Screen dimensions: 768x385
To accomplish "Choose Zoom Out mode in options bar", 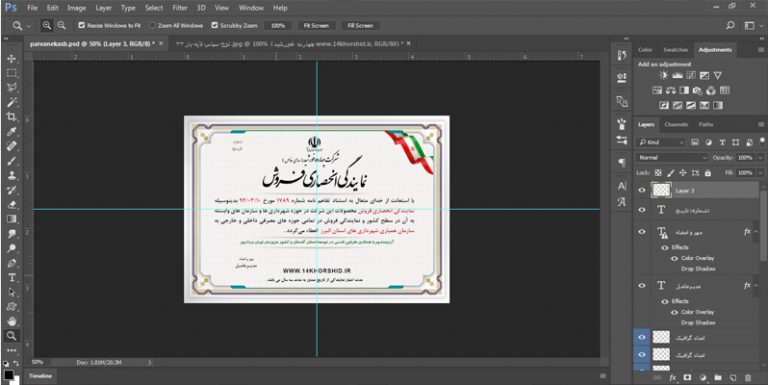I will (61, 25).
